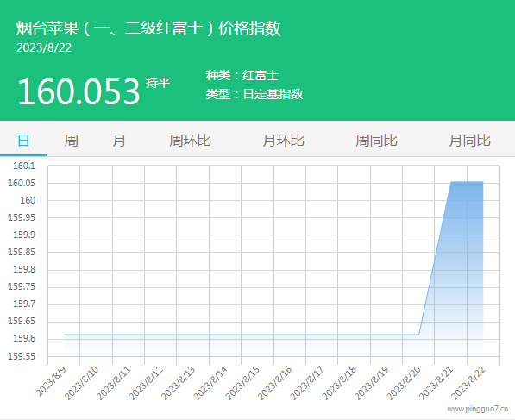Open the 周同比 tab
This screenshot has height=420, width=515.
(x=376, y=141)
